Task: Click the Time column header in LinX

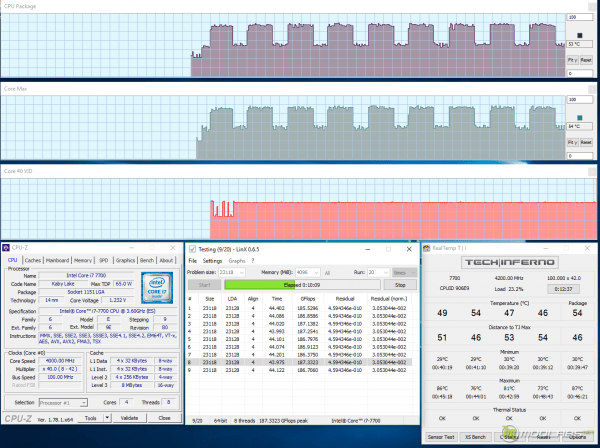Action: (x=277, y=299)
